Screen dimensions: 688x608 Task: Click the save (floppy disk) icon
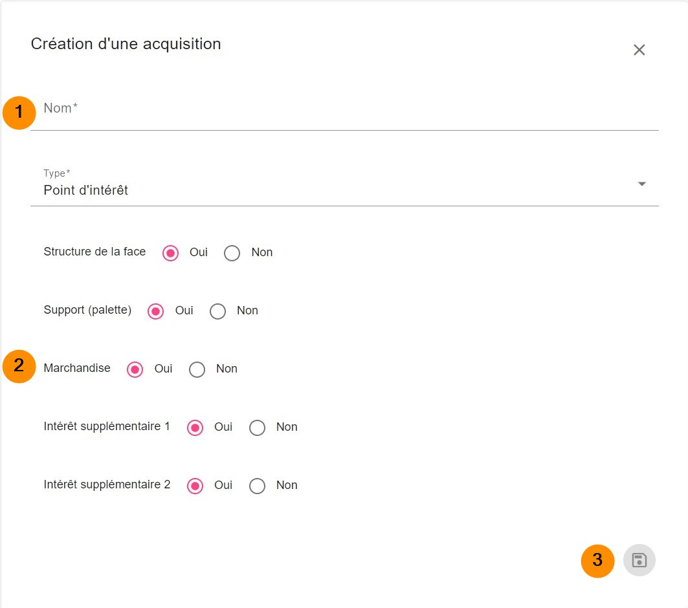tap(639, 560)
